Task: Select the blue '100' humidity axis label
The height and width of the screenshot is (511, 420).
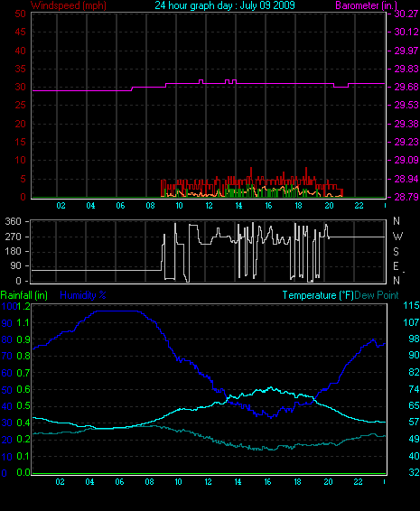Action: pos(9,306)
